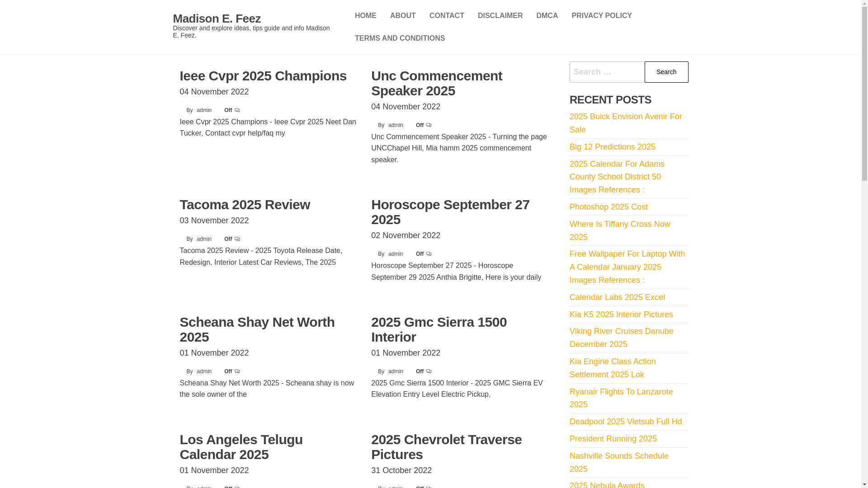Focus the Search text field
Viewport: 868px width, 488px height.
tap(607, 72)
